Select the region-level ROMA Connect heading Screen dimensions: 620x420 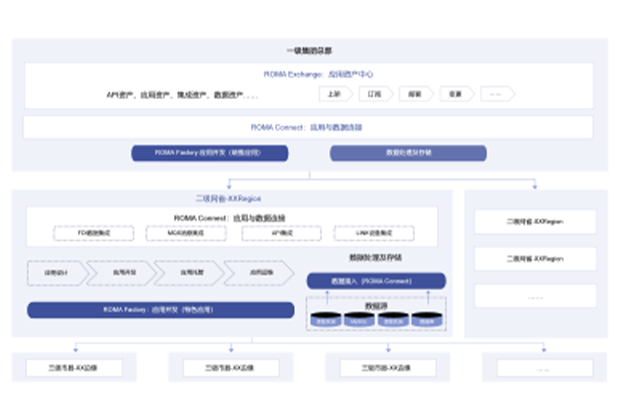pos(229,218)
